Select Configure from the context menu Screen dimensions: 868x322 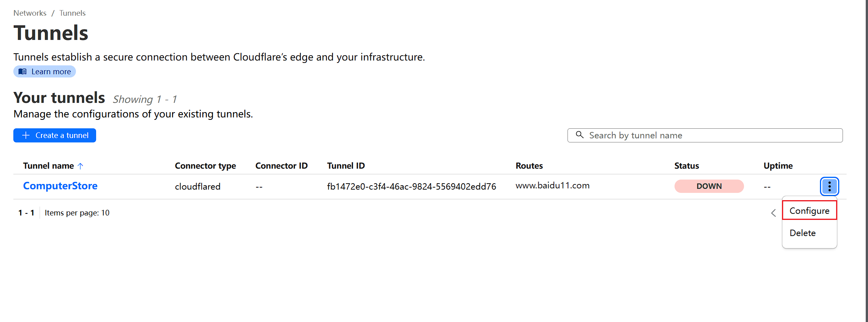(809, 211)
